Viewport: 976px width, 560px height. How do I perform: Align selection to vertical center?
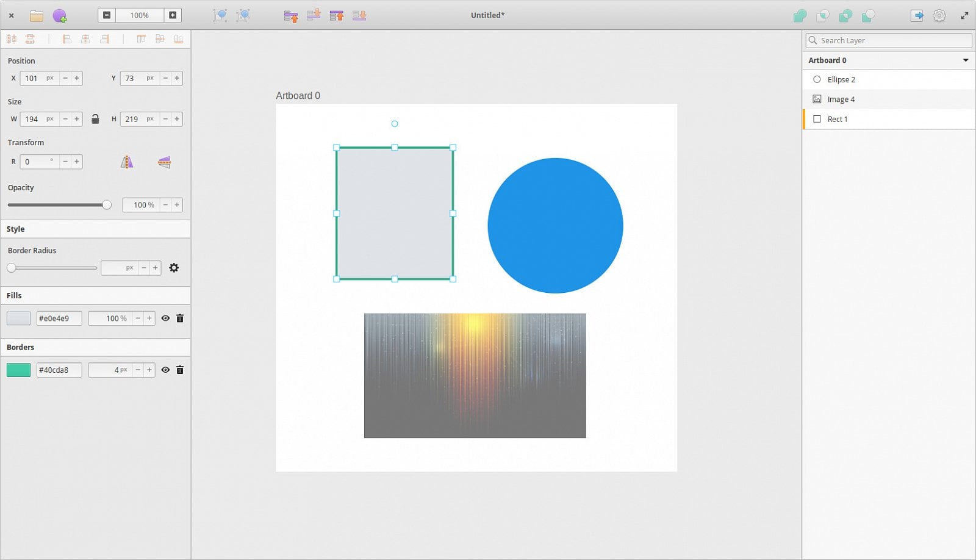[x=160, y=39]
